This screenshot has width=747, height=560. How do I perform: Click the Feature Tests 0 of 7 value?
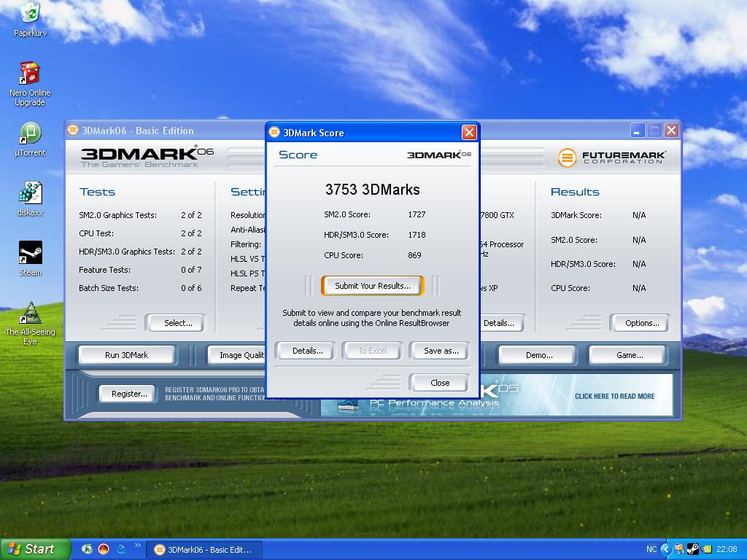191,270
